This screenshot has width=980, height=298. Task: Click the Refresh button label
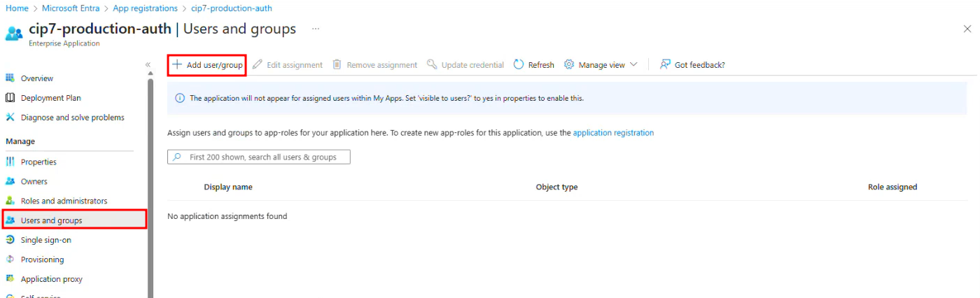coord(541,64)
